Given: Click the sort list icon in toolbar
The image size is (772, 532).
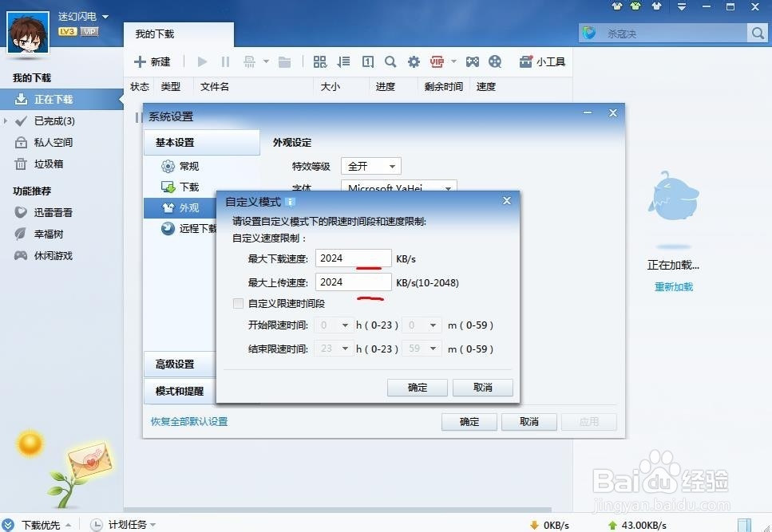Looking at the screenshot, I should coord(344,61).
